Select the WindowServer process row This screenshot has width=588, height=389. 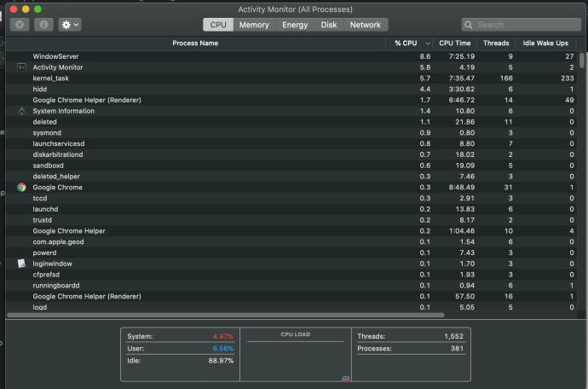(x=291, y=56)
